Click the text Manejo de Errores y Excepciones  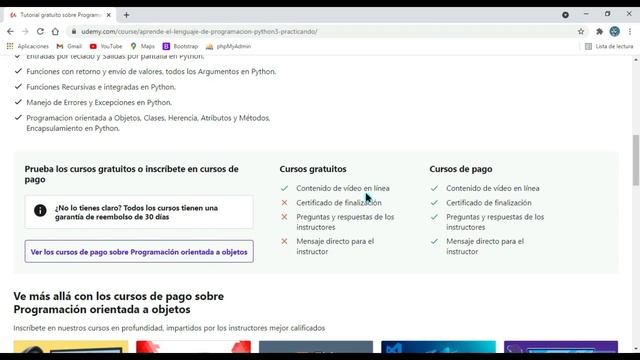point(99,102)
